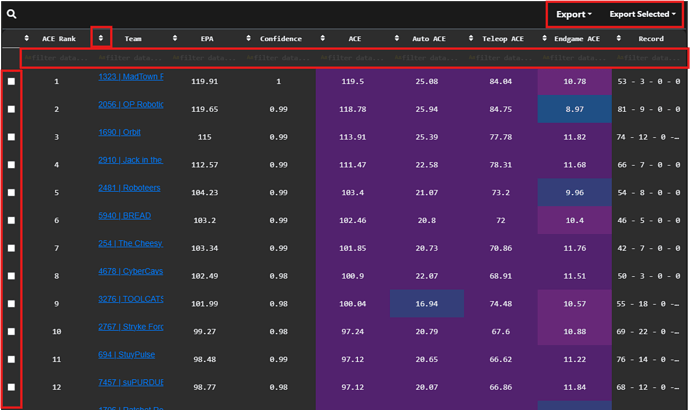Click the Teleop ACE value 84.04
This screenshot has width=690, height=410.
click(x=501, y=81)
